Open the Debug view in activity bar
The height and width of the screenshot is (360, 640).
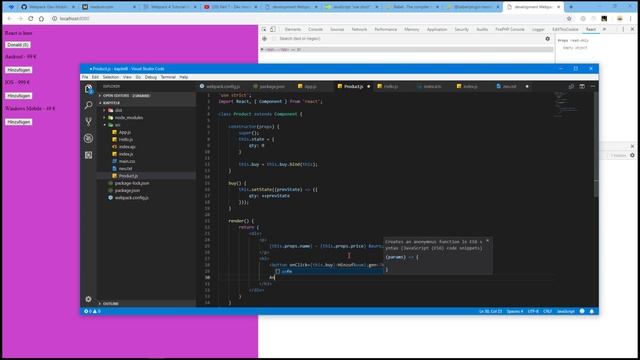click(89, 138)
